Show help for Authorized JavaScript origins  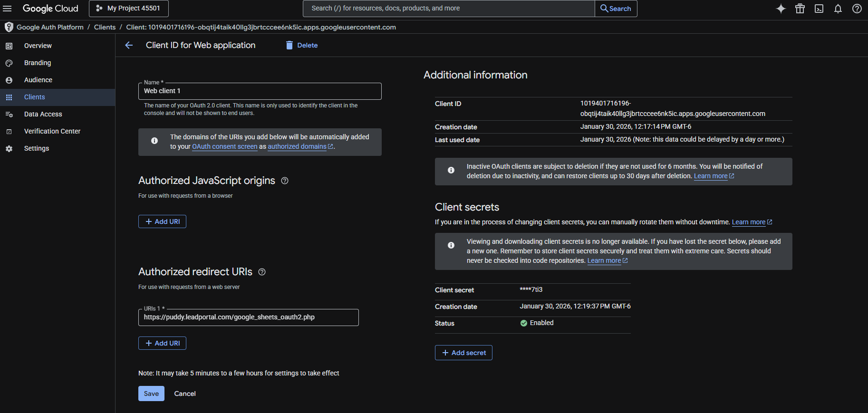click(x=285, y=181)
